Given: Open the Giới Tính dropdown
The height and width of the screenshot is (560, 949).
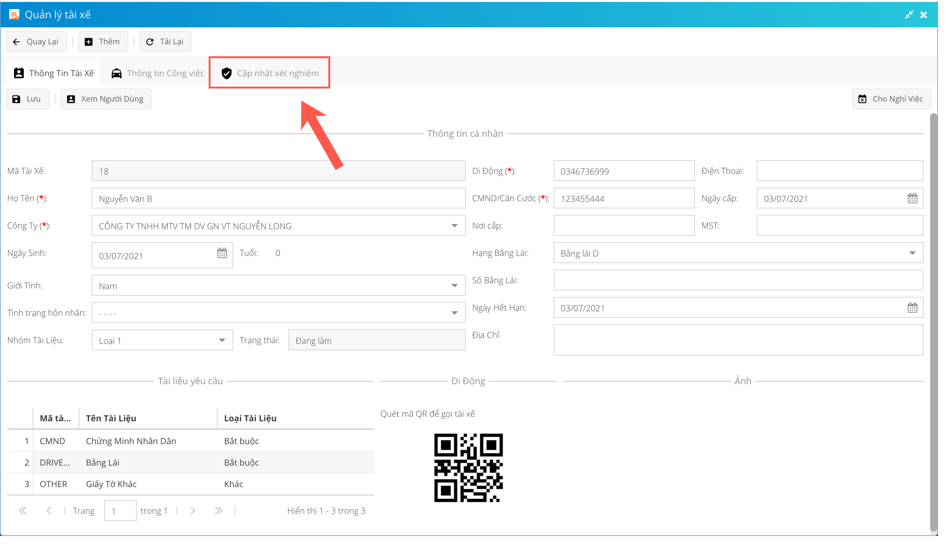Looking at the screenshot, I should point(454,286).
